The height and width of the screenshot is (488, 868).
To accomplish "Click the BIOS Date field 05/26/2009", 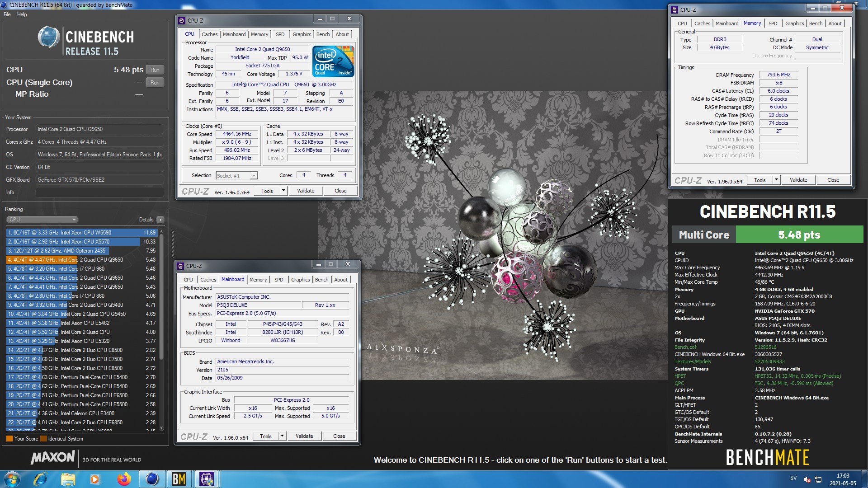I will [x=283, y=378].
